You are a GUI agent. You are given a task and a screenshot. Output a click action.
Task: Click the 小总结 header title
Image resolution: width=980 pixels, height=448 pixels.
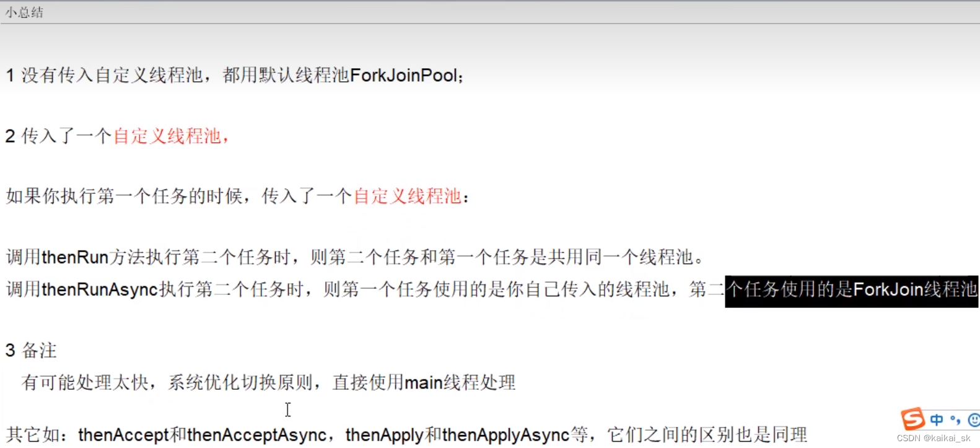(x=25, y=12)
